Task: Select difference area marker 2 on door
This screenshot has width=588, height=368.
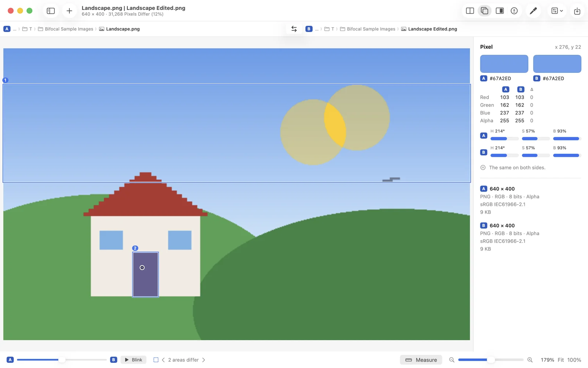Action: tap(135, 248)
